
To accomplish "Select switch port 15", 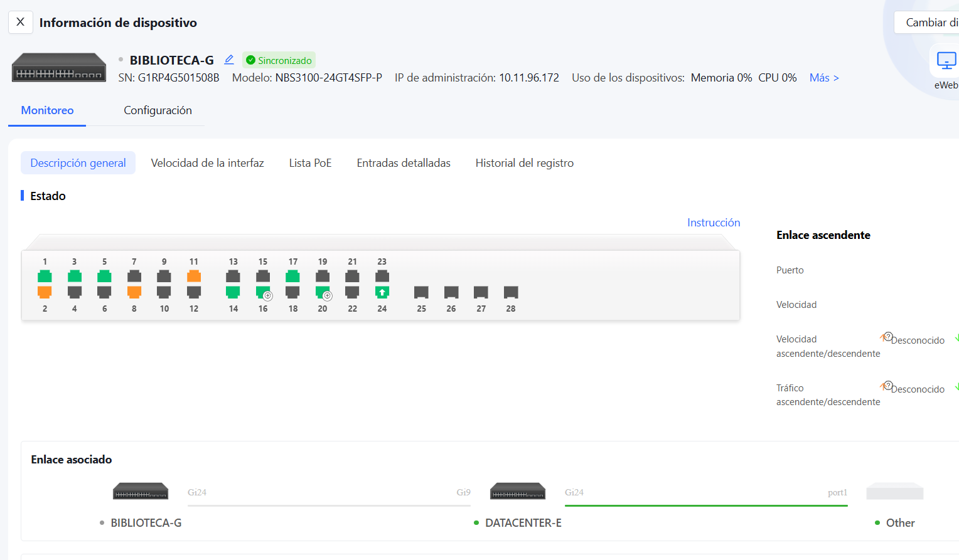I will click(x=263, y=276).
